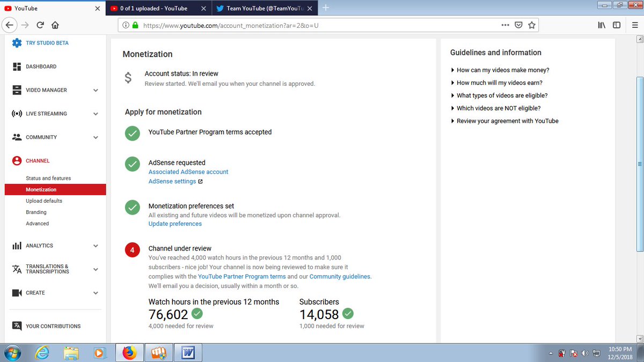Click the browser Back arrow
Viewport: 644px width, 362px height.
coord(10,25)
